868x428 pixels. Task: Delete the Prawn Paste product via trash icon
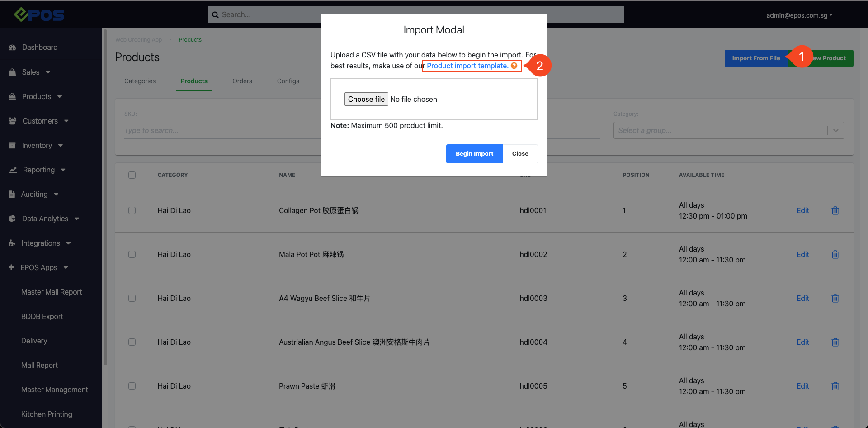835,386
